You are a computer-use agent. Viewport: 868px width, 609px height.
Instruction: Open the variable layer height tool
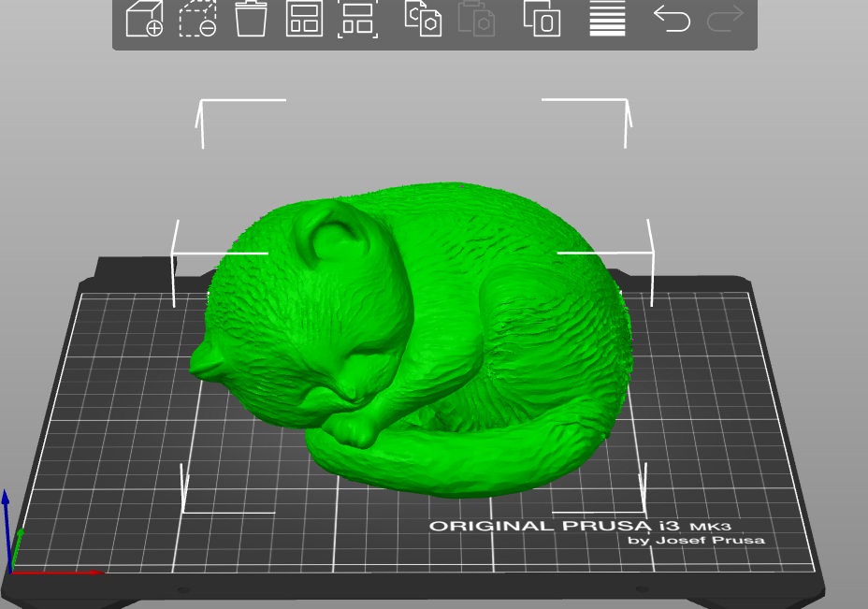(x=607, y=19)
